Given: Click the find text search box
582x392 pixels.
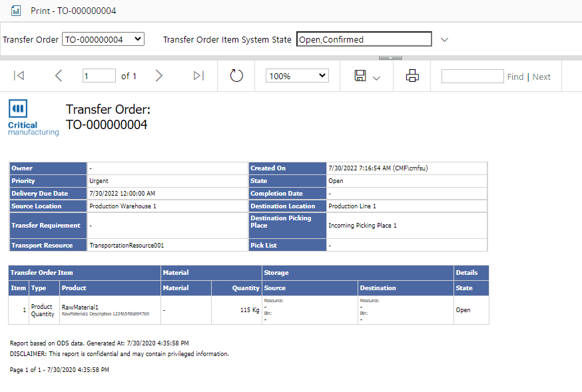Looking at the screenshot, I should pos(472,76).
